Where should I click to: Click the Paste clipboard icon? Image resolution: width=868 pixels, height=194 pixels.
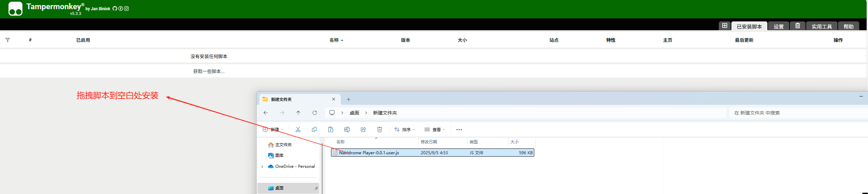[331, 129]
